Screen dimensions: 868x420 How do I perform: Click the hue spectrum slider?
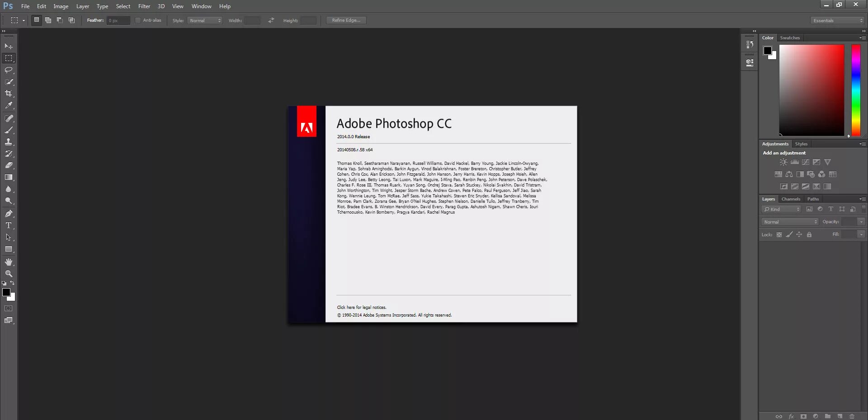(856, 90)
